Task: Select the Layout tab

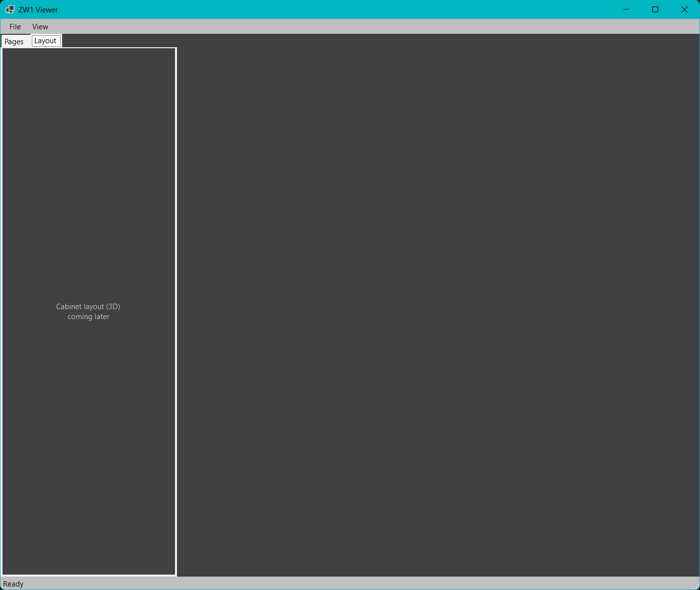Action: pos(46,41)
